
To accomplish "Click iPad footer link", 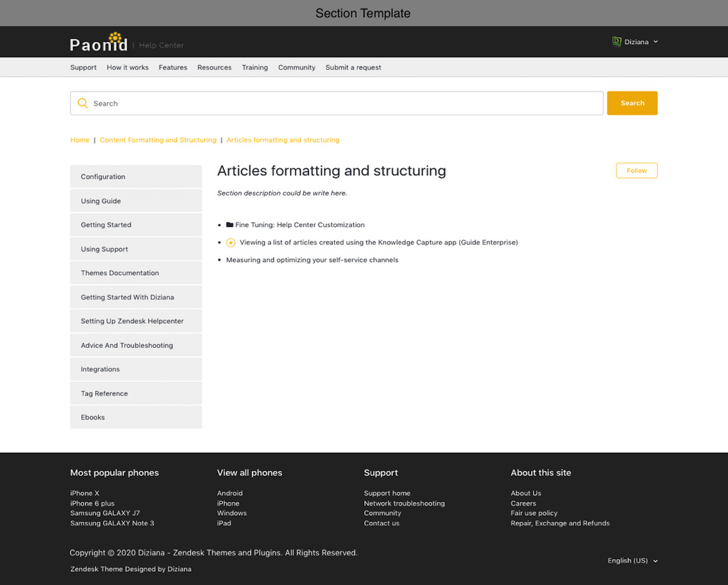I will [x=224, y=523].
